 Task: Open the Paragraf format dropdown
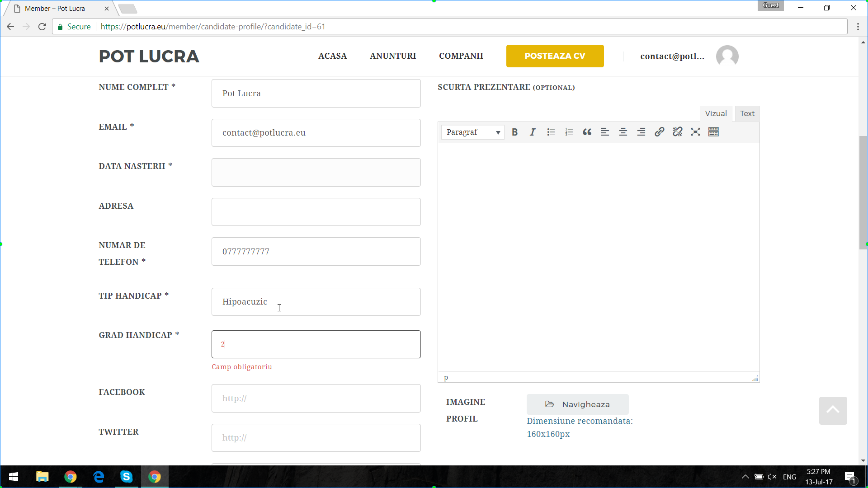[473, 132]
